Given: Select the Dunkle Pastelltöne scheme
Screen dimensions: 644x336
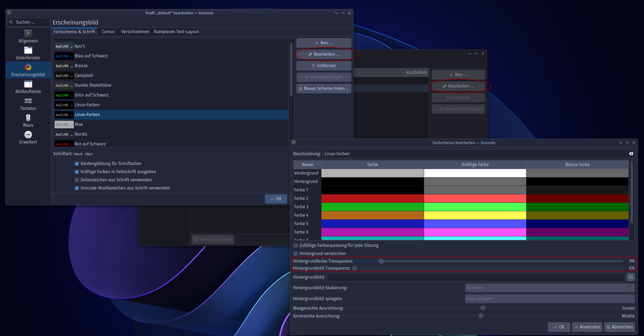Looking at the screenshot, I should [171, 85].
